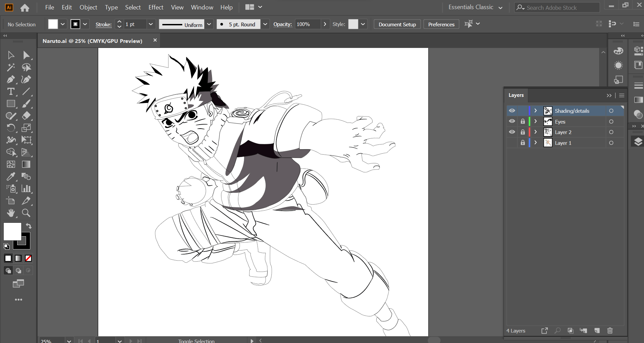Click the Delete Selection trash icon in Layers
644x343 pixels.
coord(610,331)
